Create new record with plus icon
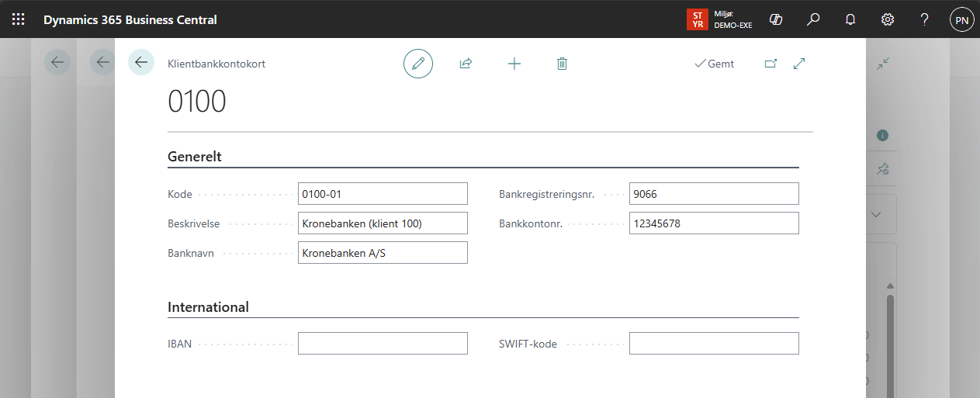The image size is (980, 398). point(514,64)
